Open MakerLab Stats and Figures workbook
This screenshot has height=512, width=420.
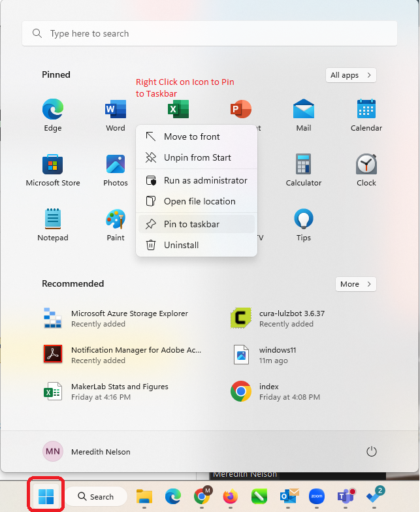pyautogui.click(x=106, y=391)
